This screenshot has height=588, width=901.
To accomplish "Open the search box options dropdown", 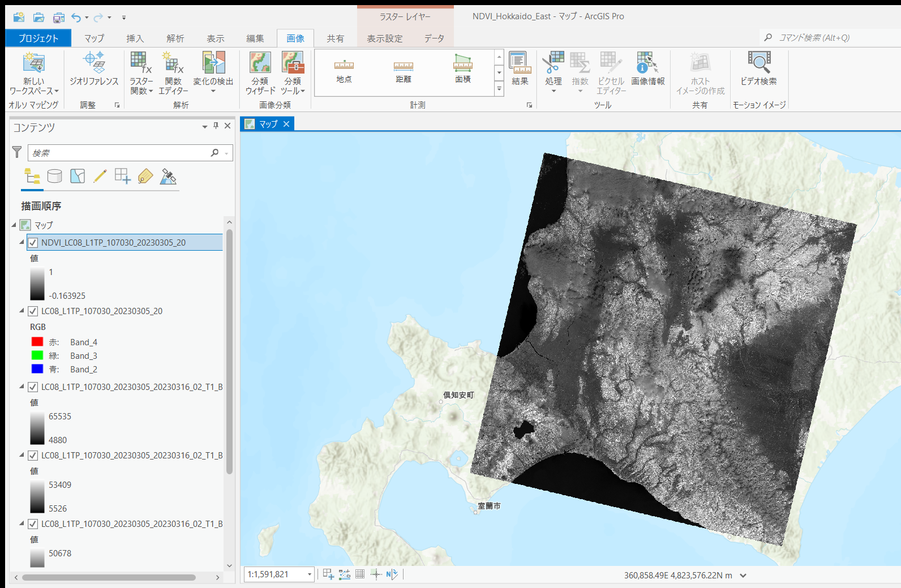I will (x=226, y=153).
